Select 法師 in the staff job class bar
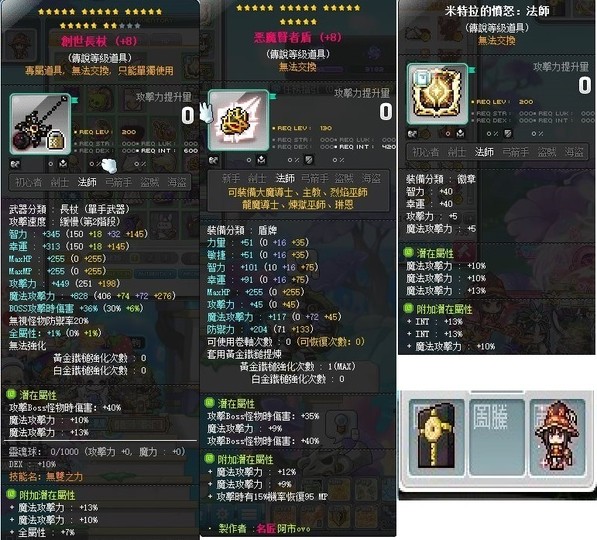 (87, 182)
